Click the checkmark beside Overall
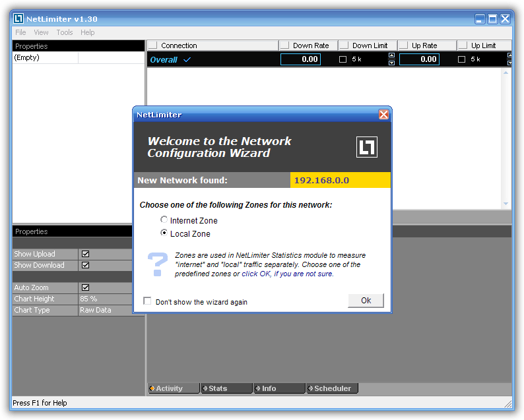The image size is (524, 420). 187,60
